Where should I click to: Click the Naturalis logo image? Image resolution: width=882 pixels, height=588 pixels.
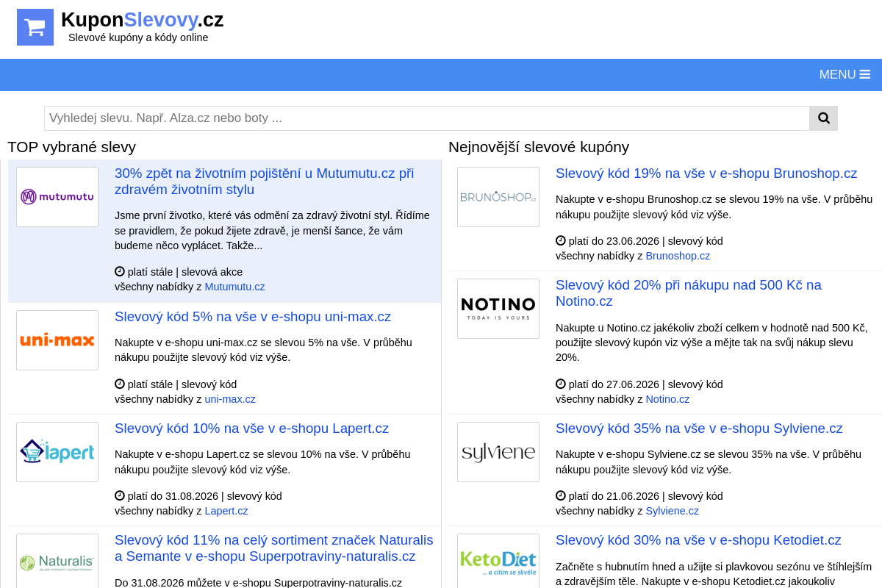tap(57, 562)
